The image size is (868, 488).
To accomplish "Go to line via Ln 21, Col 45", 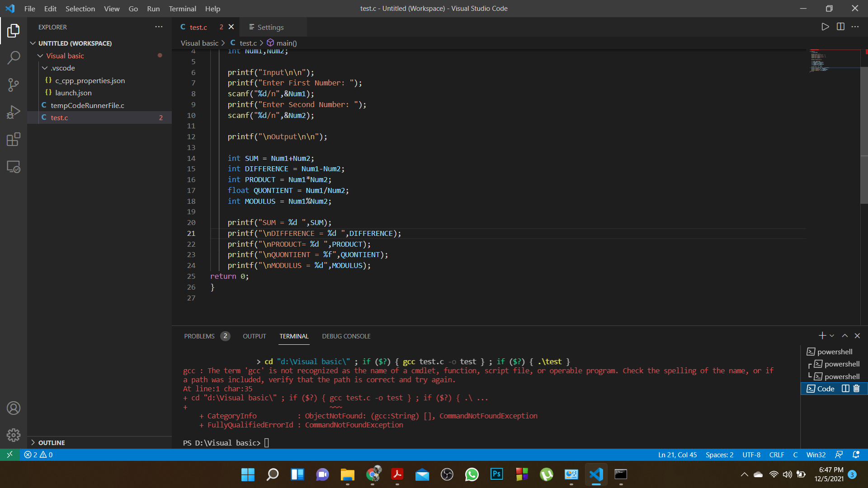I will pos(677,455).
